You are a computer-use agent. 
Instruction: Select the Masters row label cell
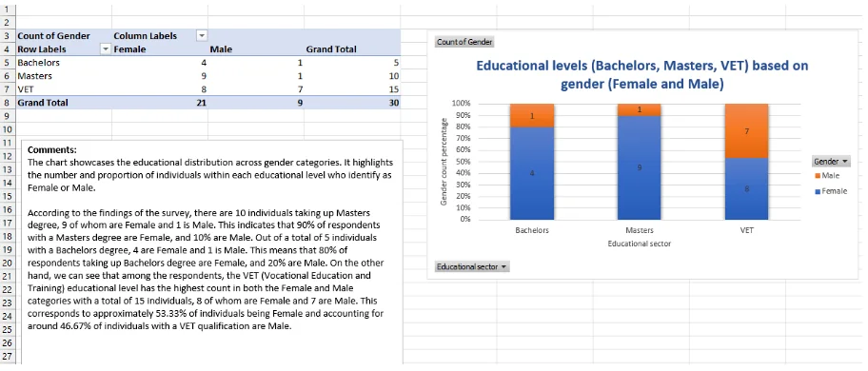pyautogui.click(x=64, y=76)
